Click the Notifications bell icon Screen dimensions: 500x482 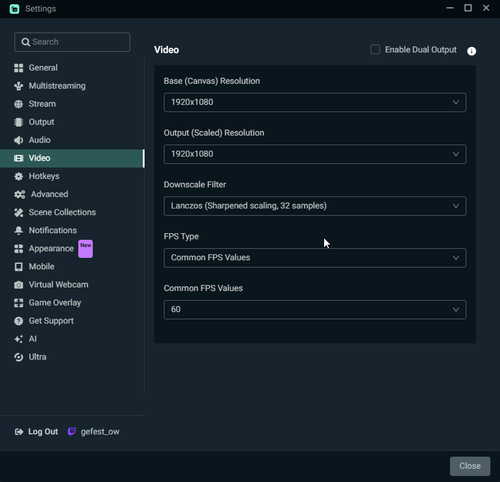click(19, 230)
